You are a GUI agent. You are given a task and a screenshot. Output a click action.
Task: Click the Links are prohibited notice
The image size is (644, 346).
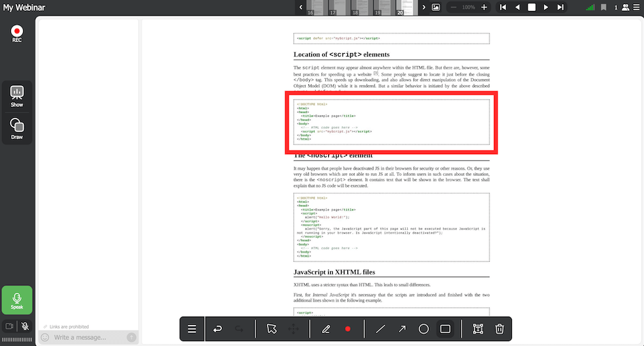coord(66,327)
